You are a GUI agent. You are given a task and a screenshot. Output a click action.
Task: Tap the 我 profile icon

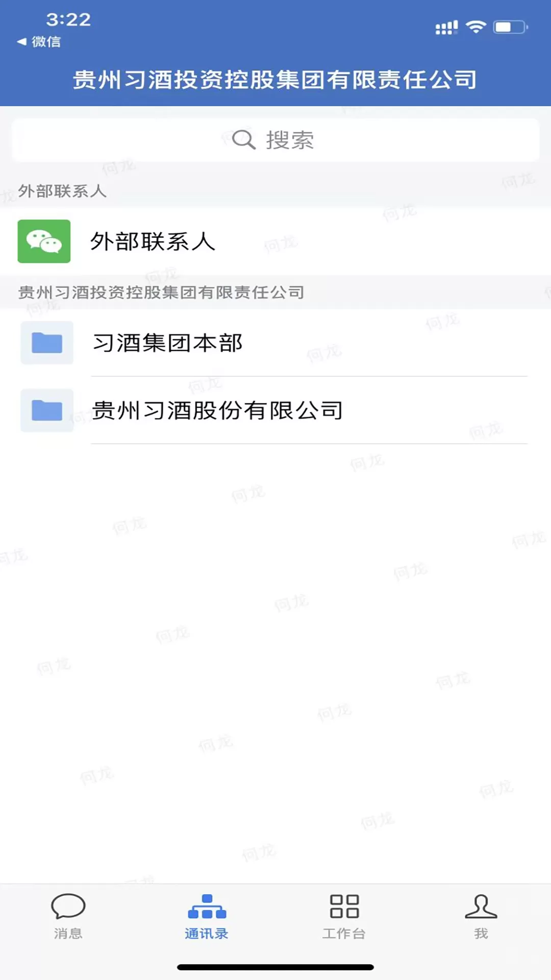pos(481,906)
